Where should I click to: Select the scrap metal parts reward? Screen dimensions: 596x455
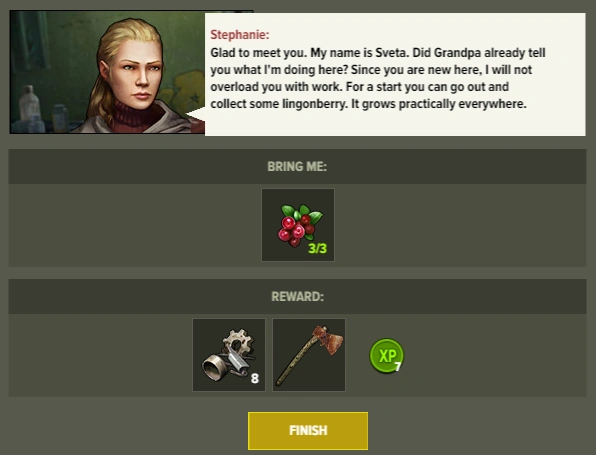pos(229,355)
